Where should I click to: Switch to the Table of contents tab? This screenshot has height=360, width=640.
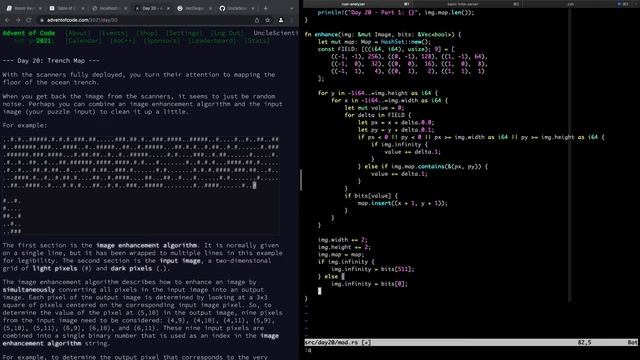click(x=66, y=8)
